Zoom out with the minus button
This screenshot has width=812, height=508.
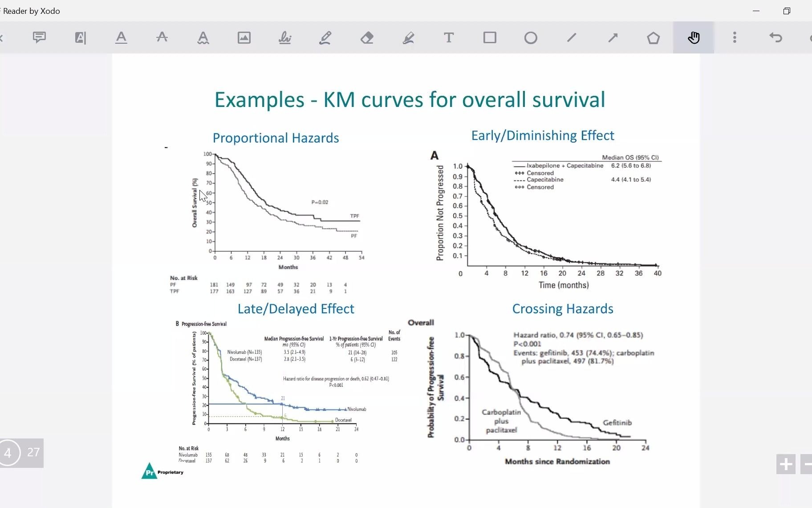[806, 464]
